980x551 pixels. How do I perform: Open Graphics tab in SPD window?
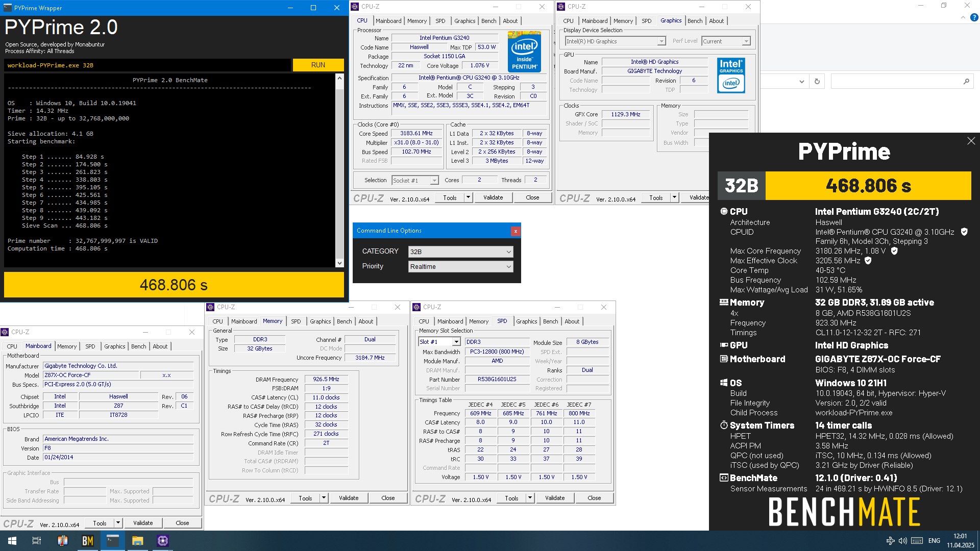tap(527, 321)
